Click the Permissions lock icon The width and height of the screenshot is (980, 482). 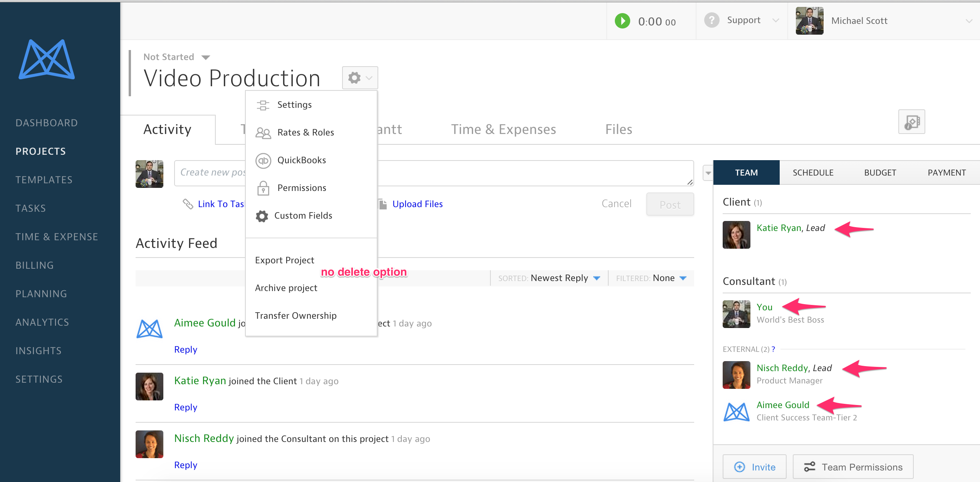tap(263, 188)
